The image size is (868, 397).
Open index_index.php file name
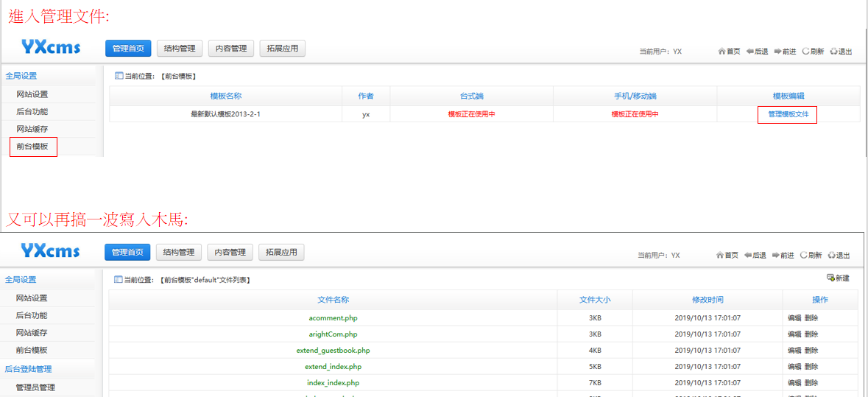(334, 382)
